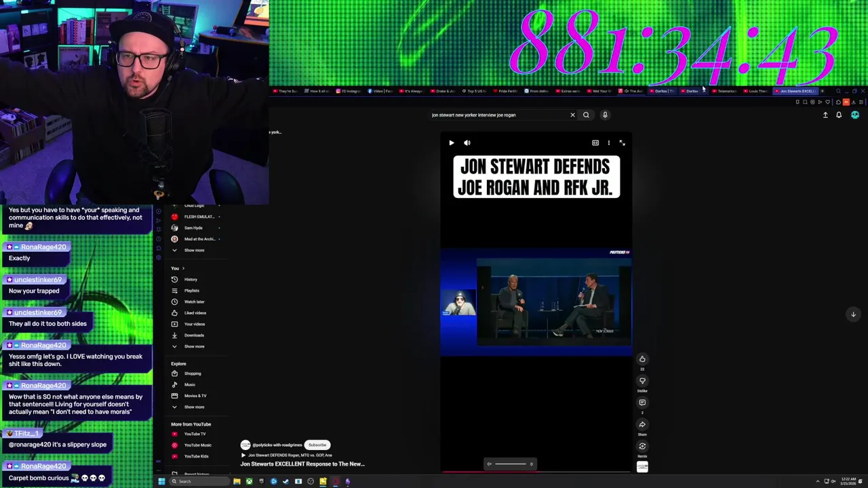This screenshot has width=868, height=488.
Task: Start voice search with the microphone
Action: pos(605,115)
